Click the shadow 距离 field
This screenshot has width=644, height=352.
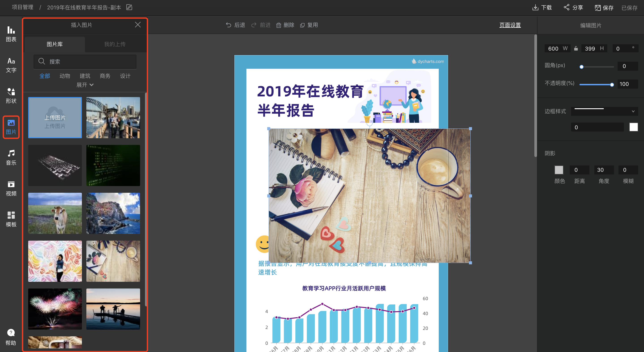(x=580, y=170)
